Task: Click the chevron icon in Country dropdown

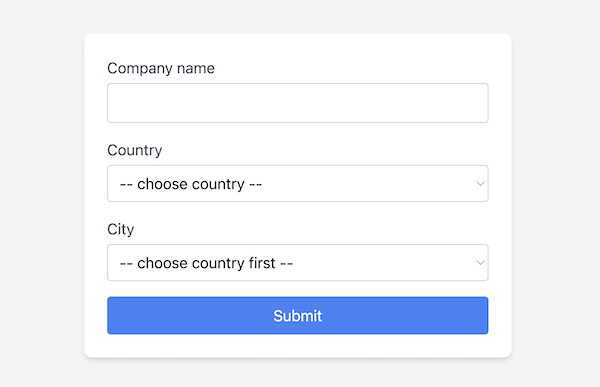Action: 480,184
